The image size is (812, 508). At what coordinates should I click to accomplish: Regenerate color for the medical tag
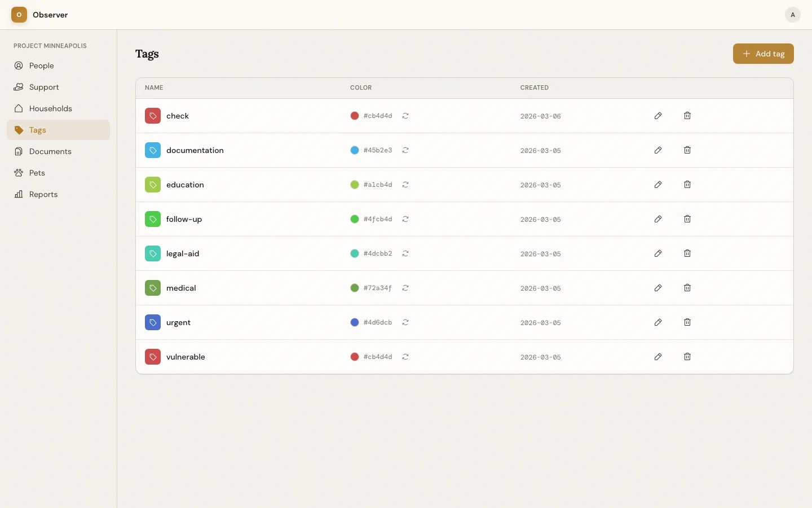405,288
